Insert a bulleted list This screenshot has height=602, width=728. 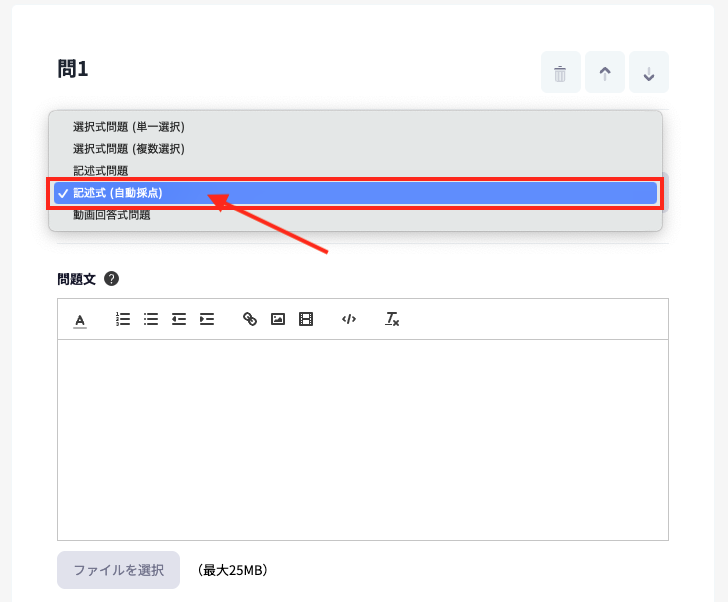pos(151,319)
